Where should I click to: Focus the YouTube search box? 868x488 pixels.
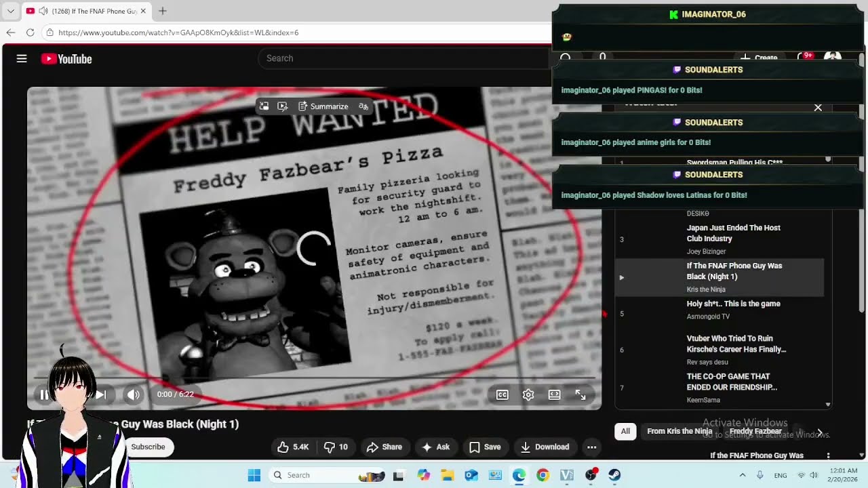coord(403,58)
